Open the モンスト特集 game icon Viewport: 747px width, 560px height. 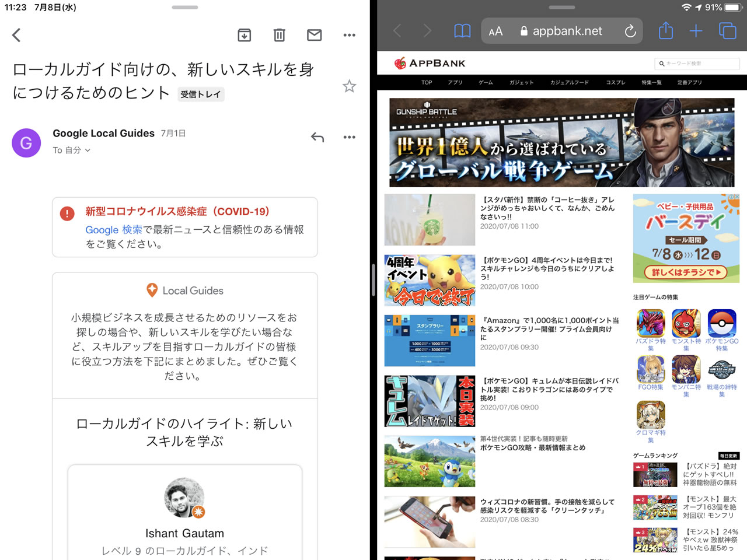[686, 323]
